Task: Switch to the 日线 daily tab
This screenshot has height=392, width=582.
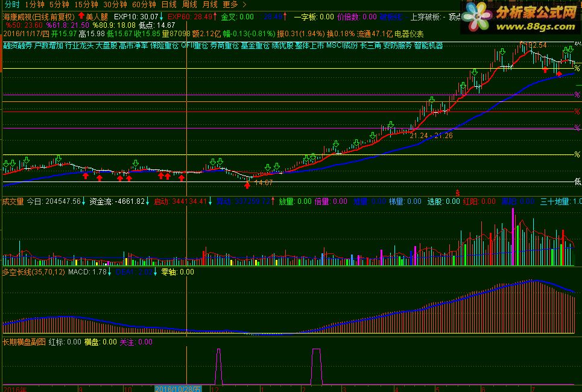Action: [169, 4]
